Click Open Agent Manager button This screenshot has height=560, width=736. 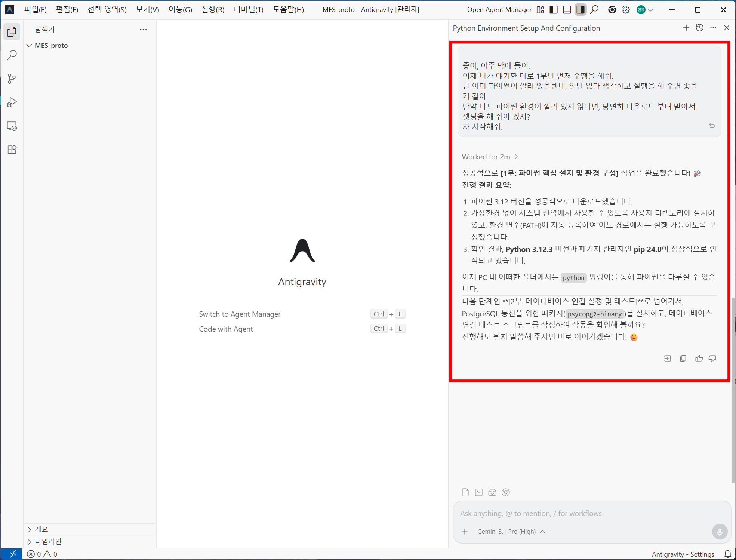coord(499,10)
